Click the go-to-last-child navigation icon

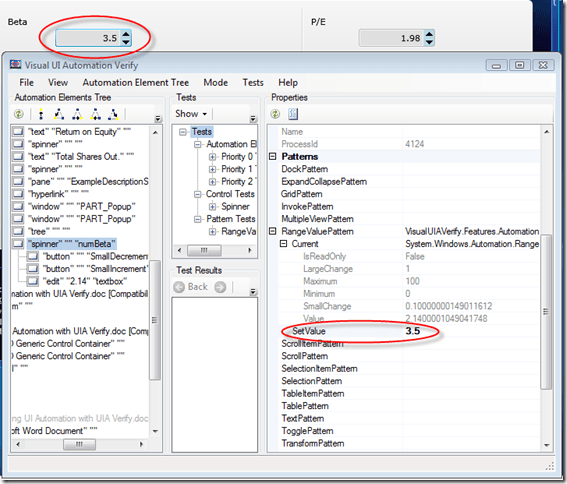113,114
